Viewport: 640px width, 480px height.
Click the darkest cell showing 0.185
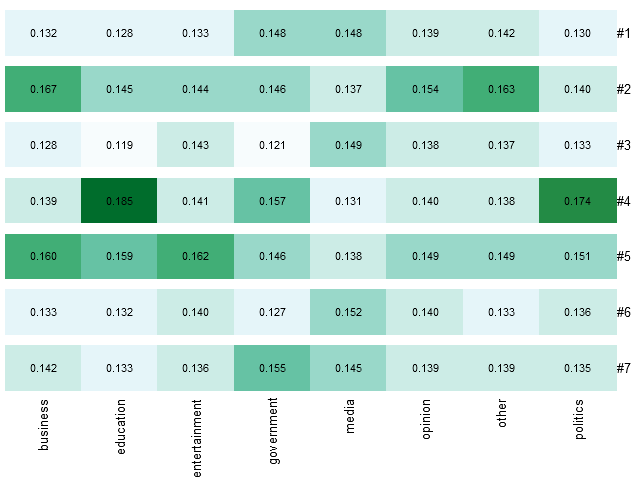(x=120, y=201)
